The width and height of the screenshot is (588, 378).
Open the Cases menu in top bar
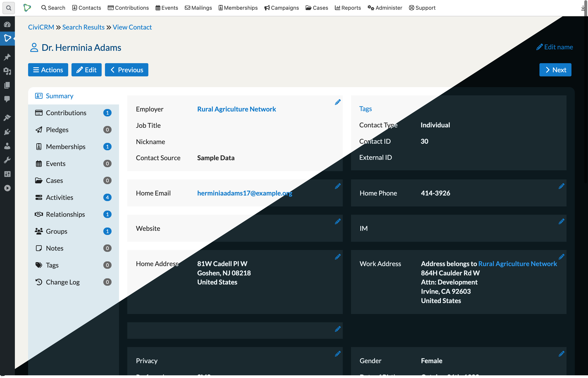pyautogui.click(x=317, y=8)
